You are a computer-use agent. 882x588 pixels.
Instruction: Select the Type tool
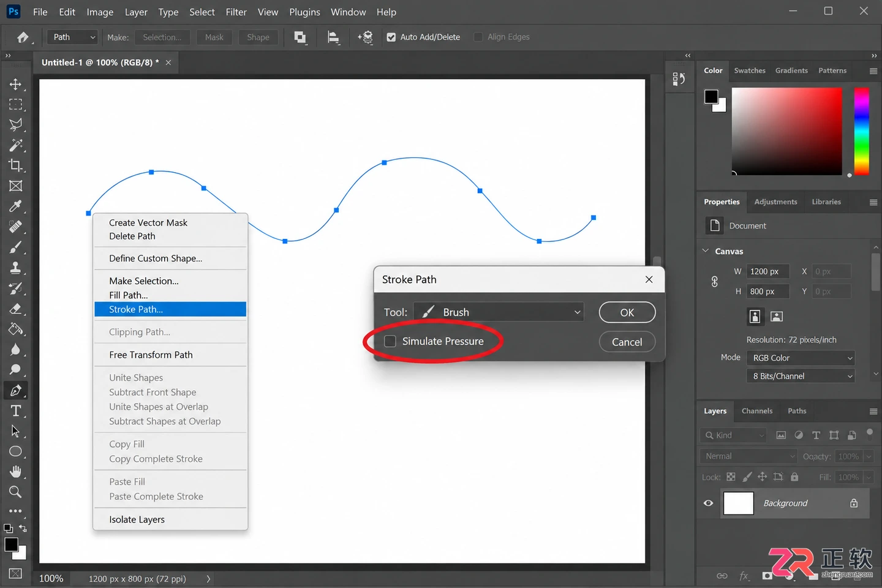tap(15, 410)
